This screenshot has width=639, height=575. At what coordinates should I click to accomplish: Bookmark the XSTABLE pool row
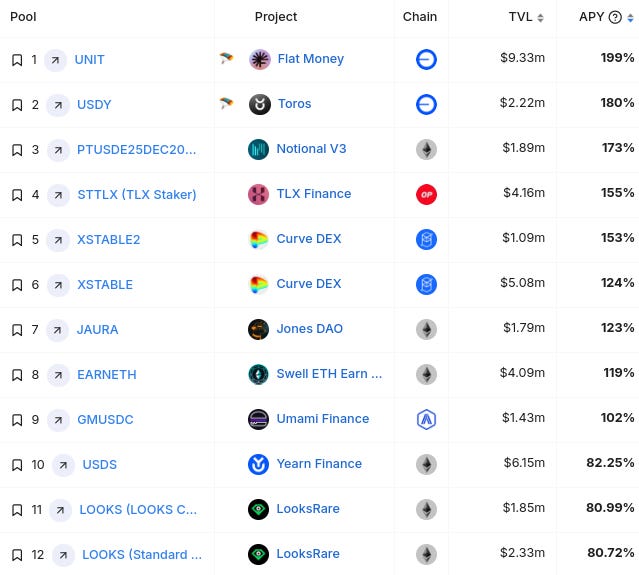pyautogui.click(x=17, y=285)
